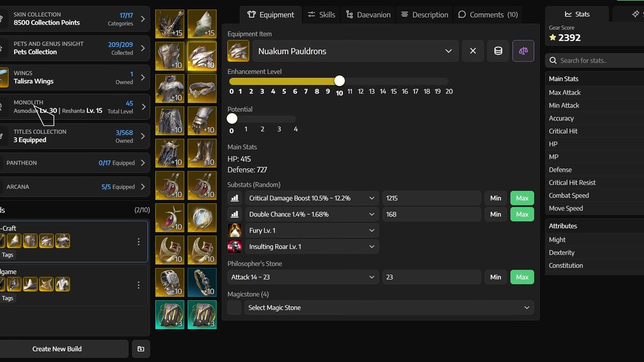Select the +15 spiked weapon equipment slot
The width and height of the screenshot is (644, 362).
[170, 24]
